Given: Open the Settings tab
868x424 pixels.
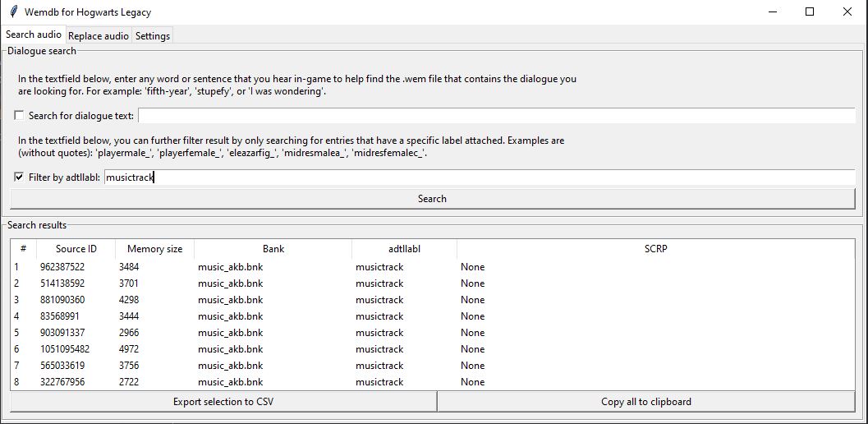Looking at the screenshot, I should coord(153,35).
